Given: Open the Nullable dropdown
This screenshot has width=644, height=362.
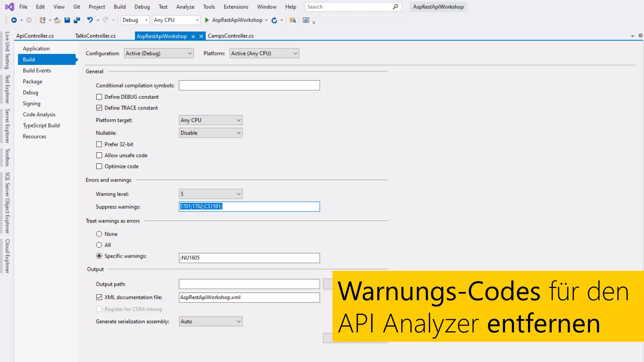Looking at the screenshot, I should (x=211, y=133).
